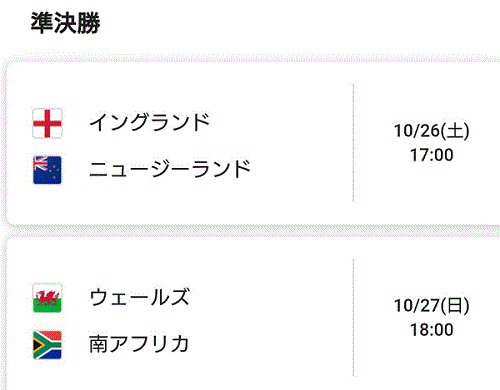
Task: Click the Wales dragon flag icon
Action: click(x=47, y=298)
